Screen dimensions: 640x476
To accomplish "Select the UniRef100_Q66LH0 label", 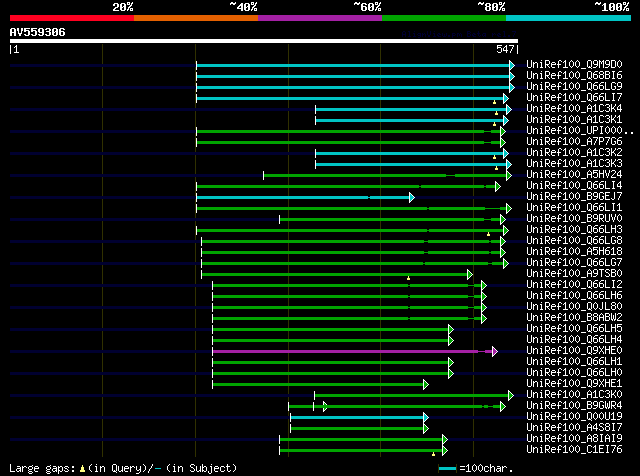I will (x=574, y=373).
